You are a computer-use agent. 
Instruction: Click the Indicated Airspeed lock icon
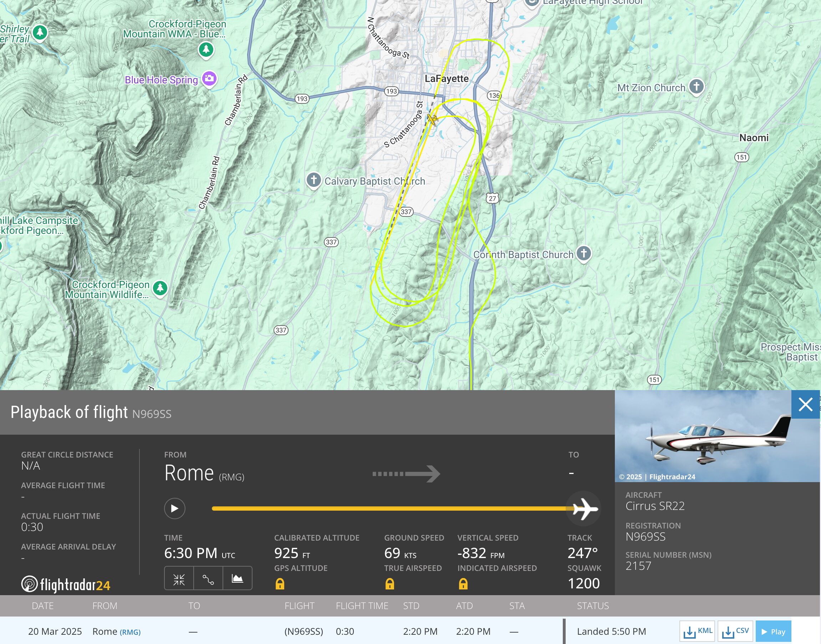pos(463,584)
